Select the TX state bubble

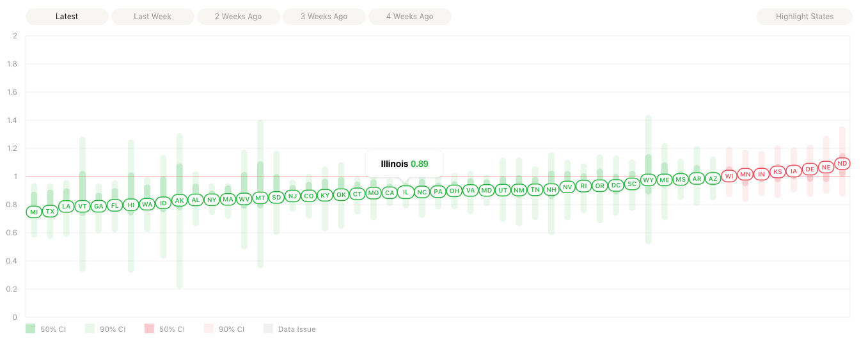point(50,211)
